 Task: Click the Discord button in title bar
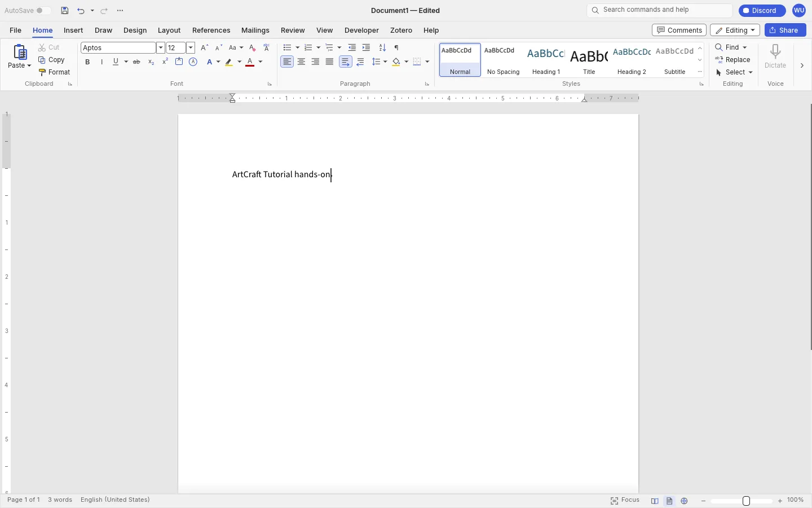pos(762,11)
